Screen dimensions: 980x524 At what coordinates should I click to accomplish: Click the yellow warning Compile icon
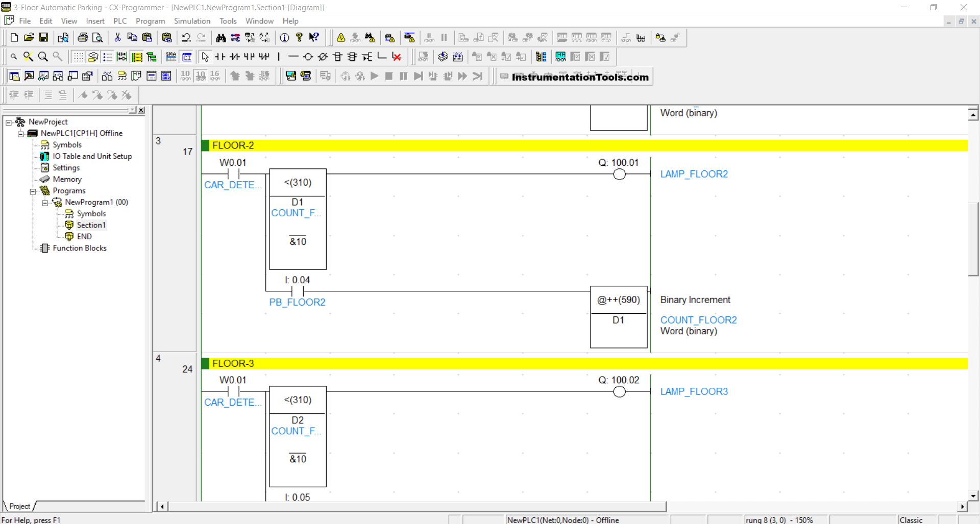[x=341, y=38]
